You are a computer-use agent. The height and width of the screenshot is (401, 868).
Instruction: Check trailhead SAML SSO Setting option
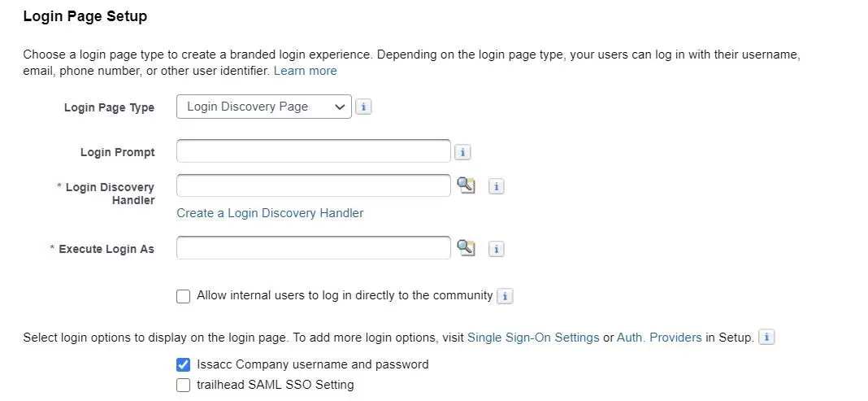coord(183,385)
